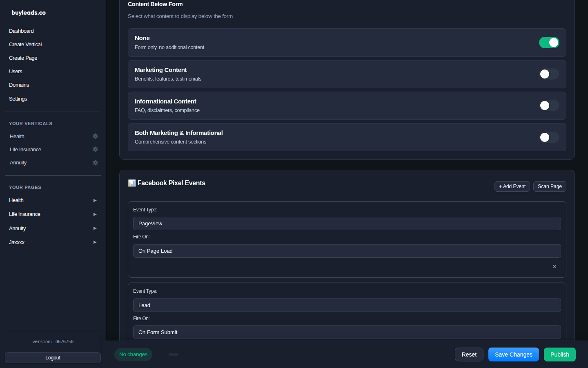Publish the current page changes

[x=560, y=355]
